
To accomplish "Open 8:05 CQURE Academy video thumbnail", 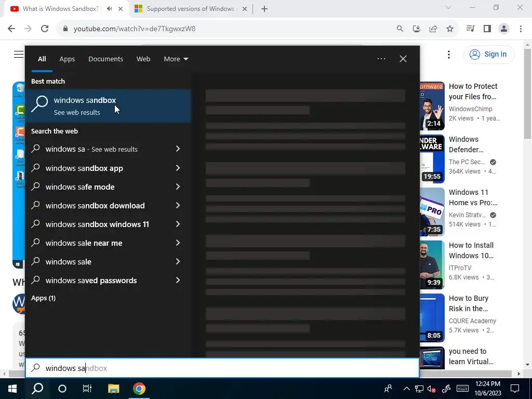I will coord(432,317).
